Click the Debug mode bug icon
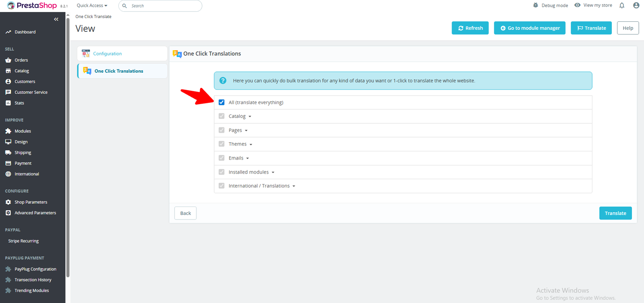The image size is (644, 303). point(535,6)
